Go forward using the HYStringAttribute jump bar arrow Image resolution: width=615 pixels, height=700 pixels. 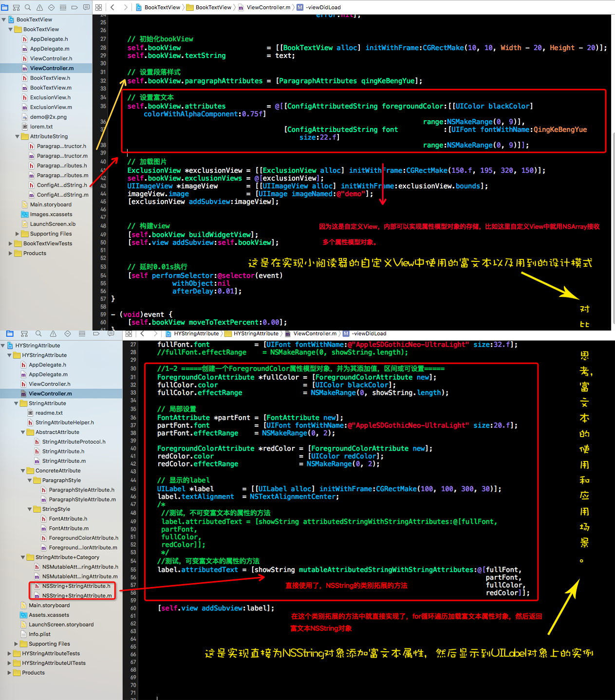(155, 334)
